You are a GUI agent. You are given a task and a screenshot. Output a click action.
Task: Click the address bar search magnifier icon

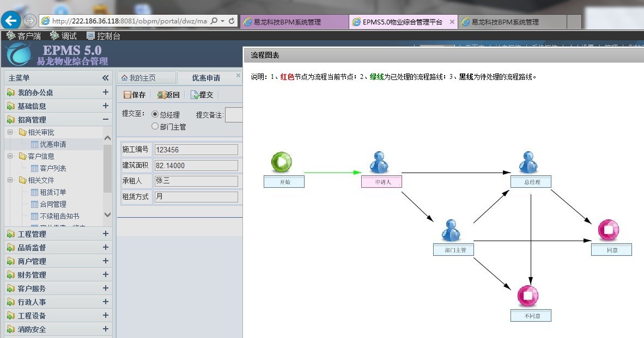coord(214,21)
